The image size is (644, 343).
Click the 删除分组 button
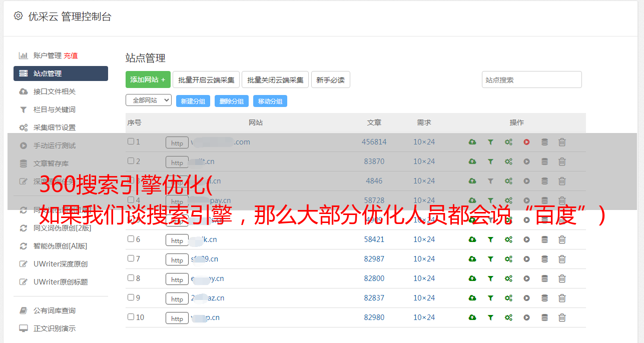click(232, 101)
